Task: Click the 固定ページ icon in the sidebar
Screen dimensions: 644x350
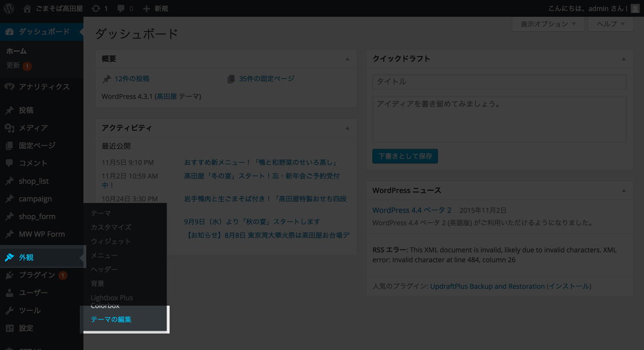Action: [x=10, y=145]
